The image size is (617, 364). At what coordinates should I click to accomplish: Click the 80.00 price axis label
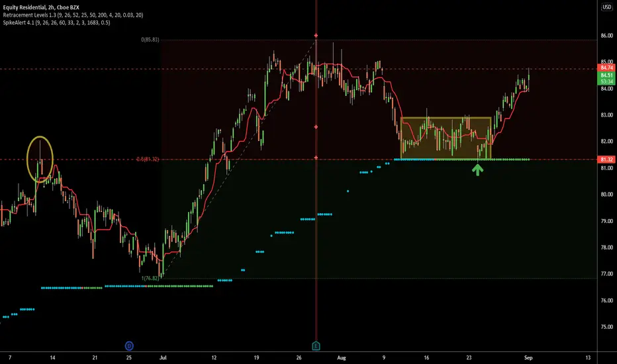(x=606, y=194)
